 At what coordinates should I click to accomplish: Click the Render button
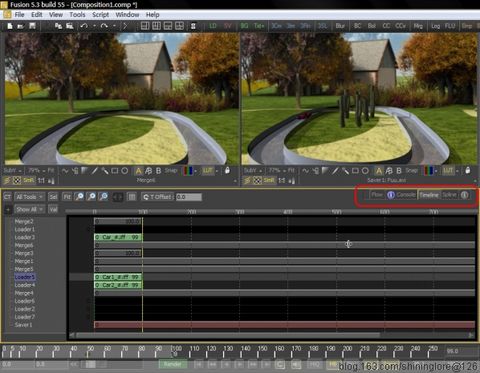tap(172, 364)
